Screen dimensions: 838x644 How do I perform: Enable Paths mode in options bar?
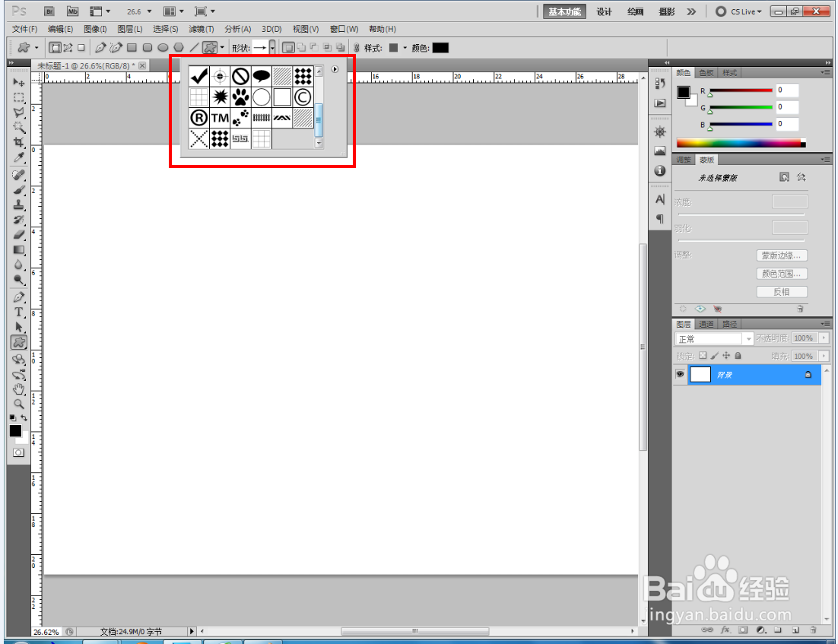pos(68,48)
